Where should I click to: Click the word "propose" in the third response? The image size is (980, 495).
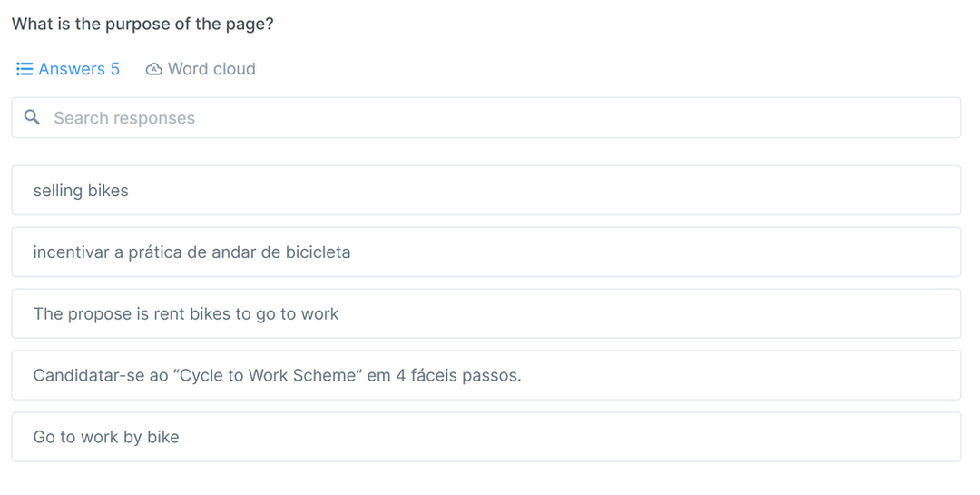[x=100, y=314]
